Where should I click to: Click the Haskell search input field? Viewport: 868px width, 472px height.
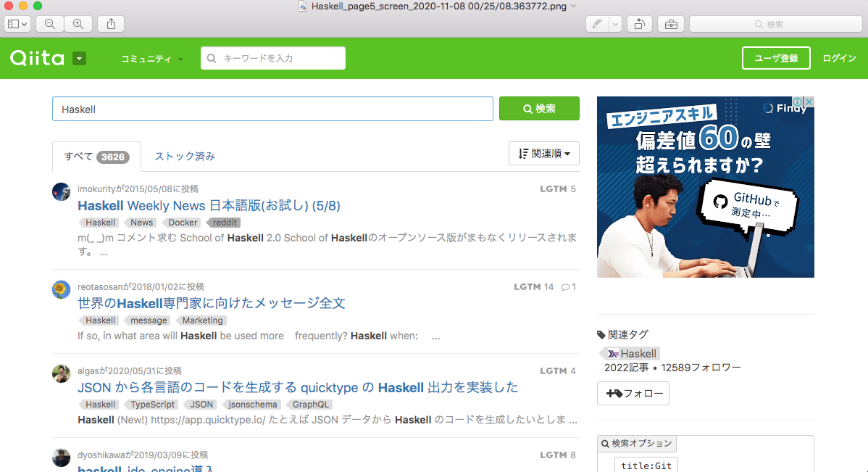tap(272, 108)
